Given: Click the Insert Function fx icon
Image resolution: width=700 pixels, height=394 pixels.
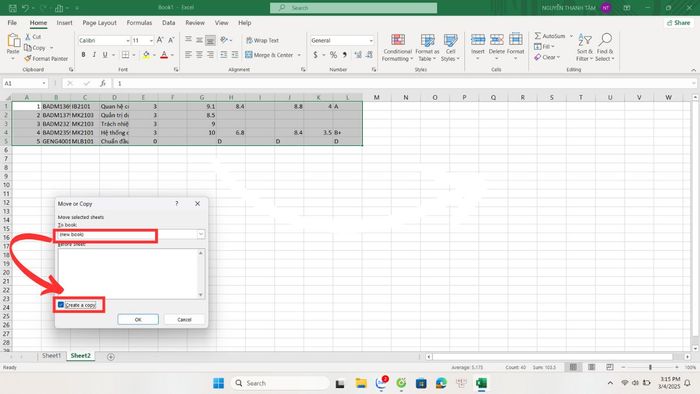Looking at the screenshot, I should tap(103, 83).
